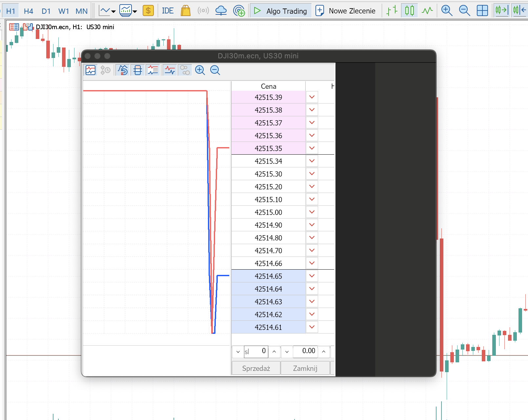Click red arrow next to price 42514.65
Screen dimensions: 528x420
(312, 276)
